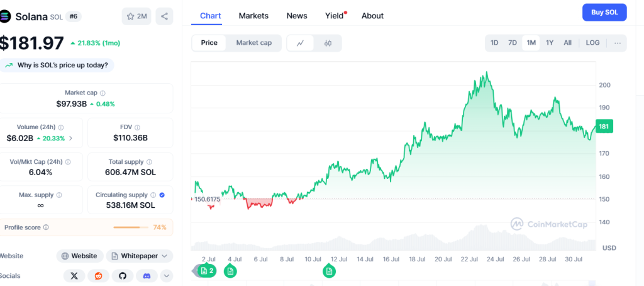Open FDV info icon
The image size is (644, 286).
(x=138, y=127)
